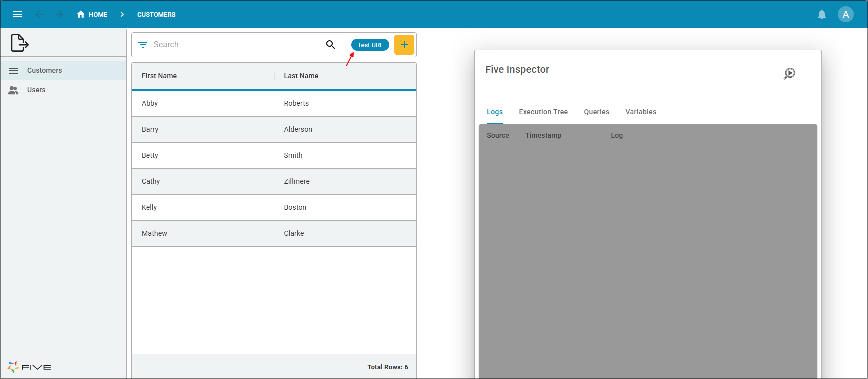Viewport: 868px width, 379px height.
Task: Click the logout icon in sidebar
Action: 19,43
